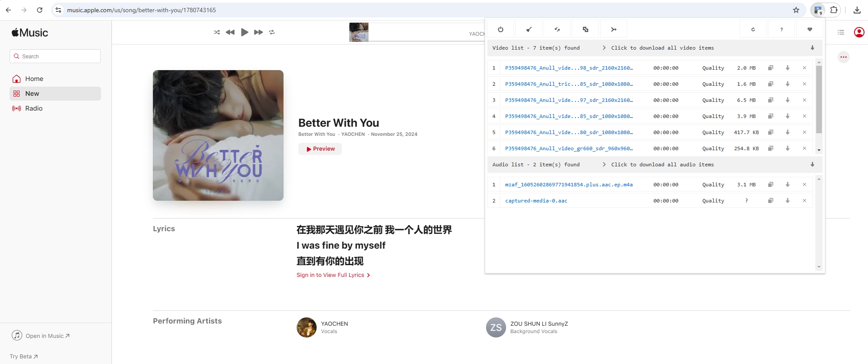Open Quality options for video item 2

click(713, 84)
